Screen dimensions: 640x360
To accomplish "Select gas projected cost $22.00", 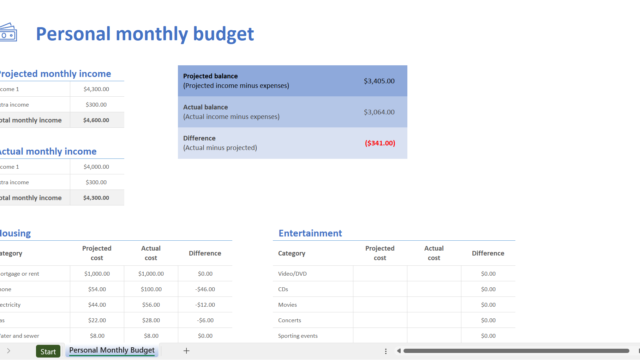I will 97,320.
